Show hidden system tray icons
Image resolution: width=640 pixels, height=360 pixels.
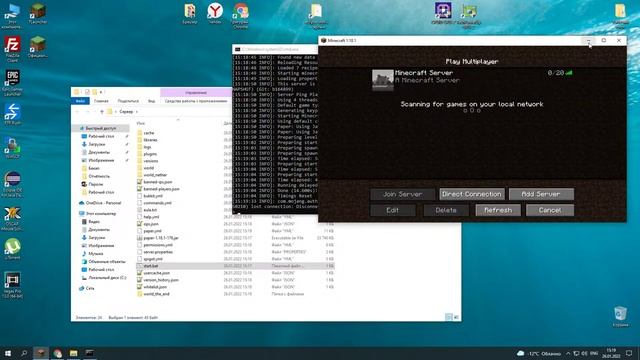[568, 353]
